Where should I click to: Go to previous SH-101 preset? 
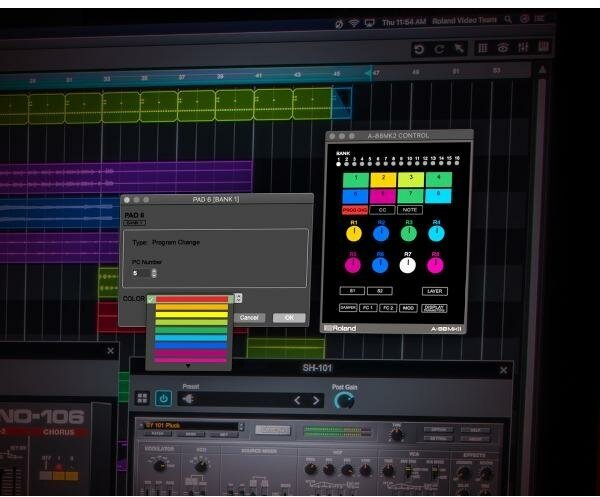pyautogui.click(x=297, y=400)
